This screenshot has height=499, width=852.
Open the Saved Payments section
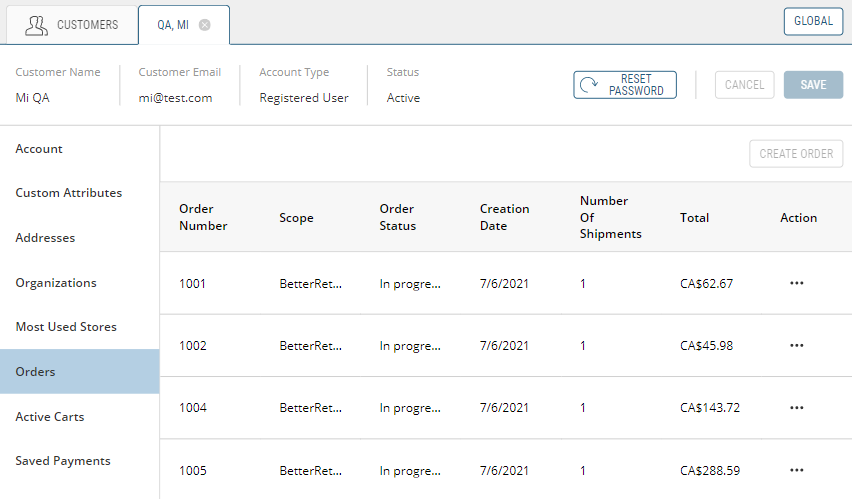[63, 461]
